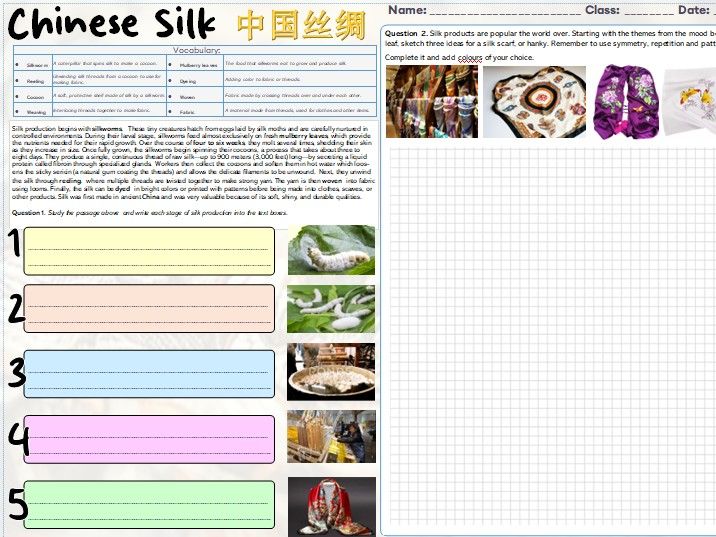Click the 'Woven' vocabulary term
716x537 pixels.
tap(187, 97)
